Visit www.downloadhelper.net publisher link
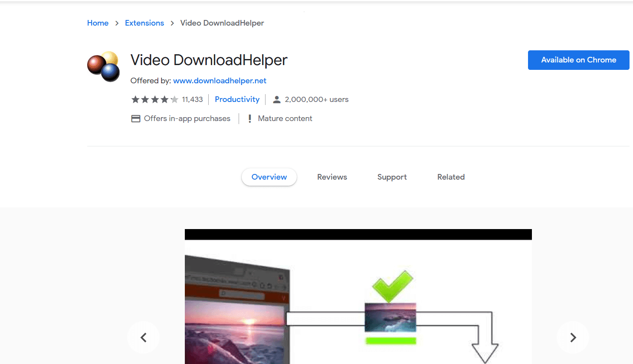 220,81
